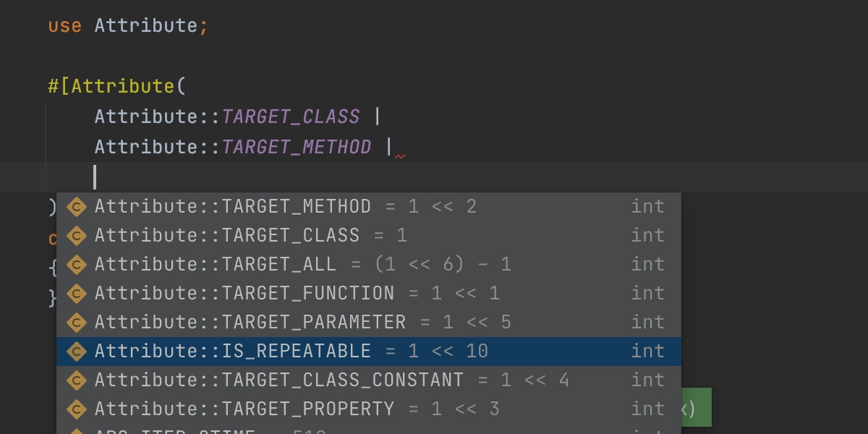Choose Attribute::TARGET_CLASS_CONSTANT suggestion text
This screenshot has height=434, width=868.
tap(279, 380)
